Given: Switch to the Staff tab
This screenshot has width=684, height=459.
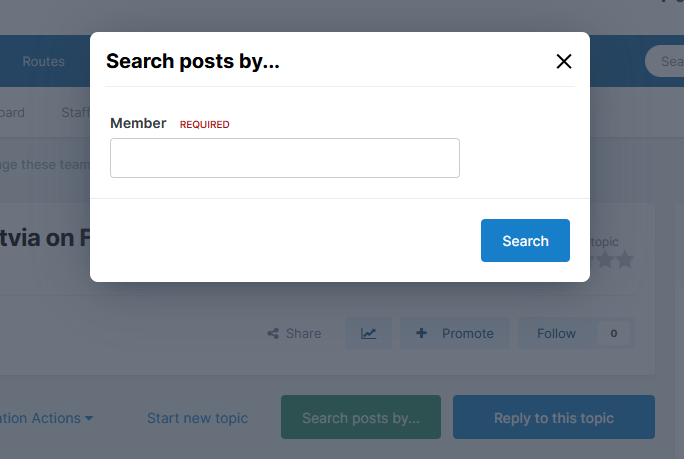Looking at the screenshot, I should [75, 113].
